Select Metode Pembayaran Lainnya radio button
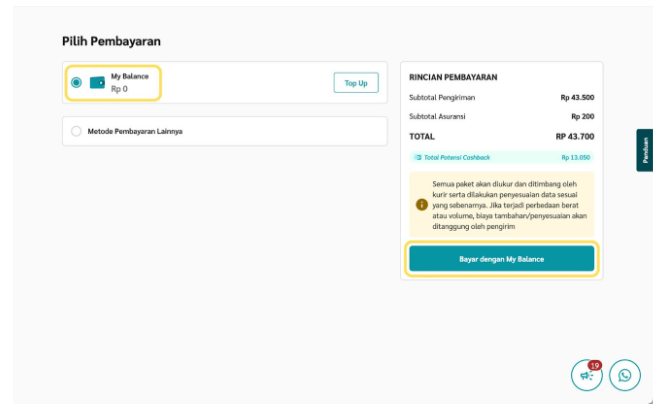The image size is (661, 417). tap(76, 131)
